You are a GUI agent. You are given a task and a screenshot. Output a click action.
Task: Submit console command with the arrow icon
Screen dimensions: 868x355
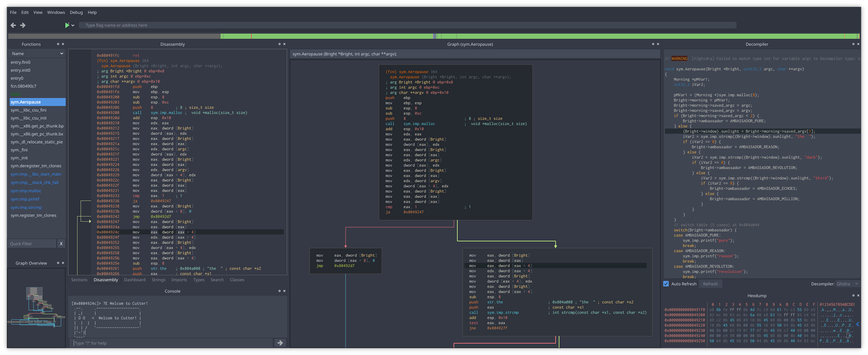point(280,343)
